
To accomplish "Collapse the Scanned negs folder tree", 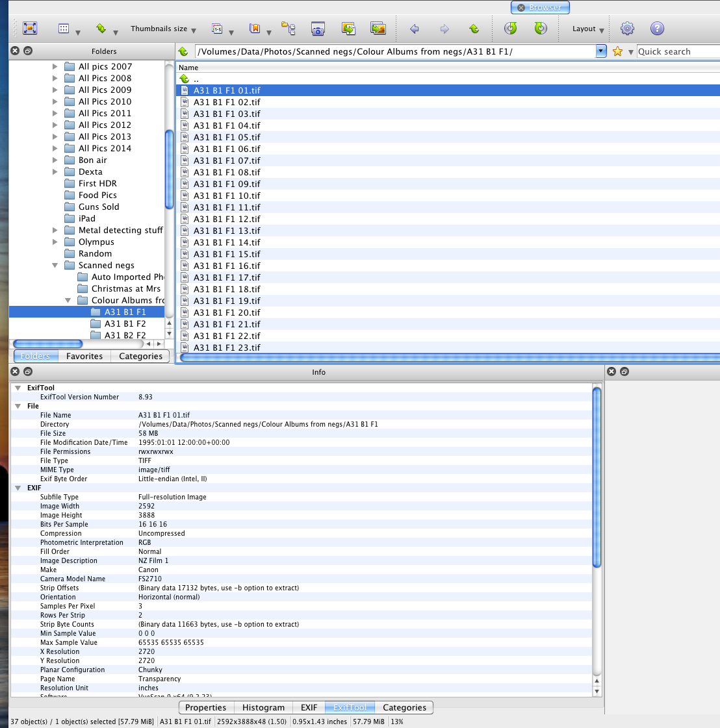I will 55,266.
